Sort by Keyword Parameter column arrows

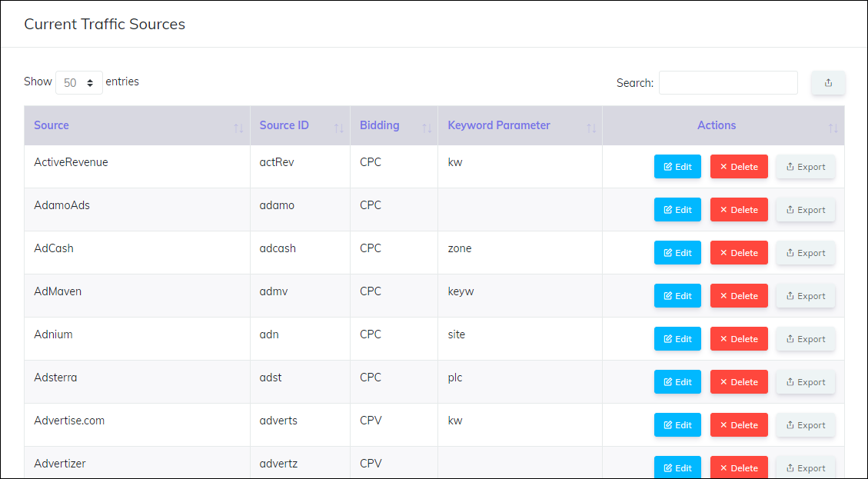591,128
